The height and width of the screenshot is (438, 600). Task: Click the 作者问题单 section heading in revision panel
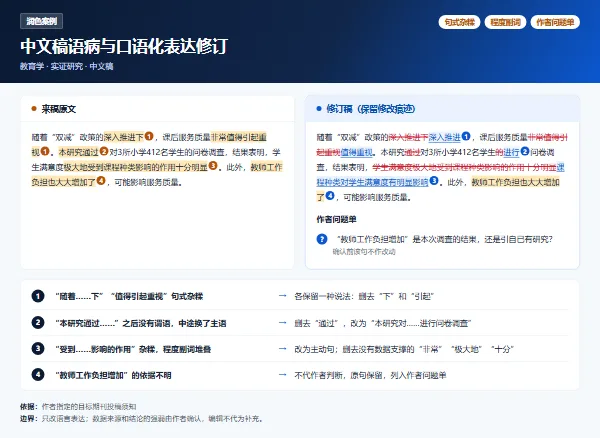(336, 219)
